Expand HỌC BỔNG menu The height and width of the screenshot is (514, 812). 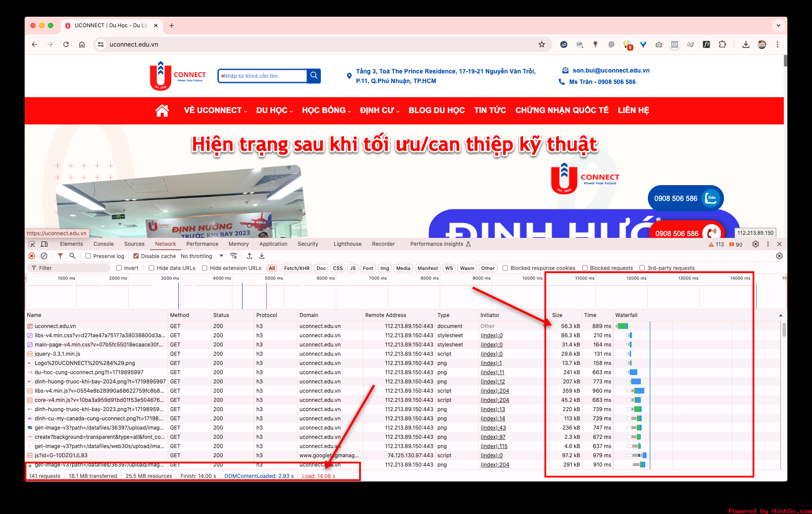[327, 110]
